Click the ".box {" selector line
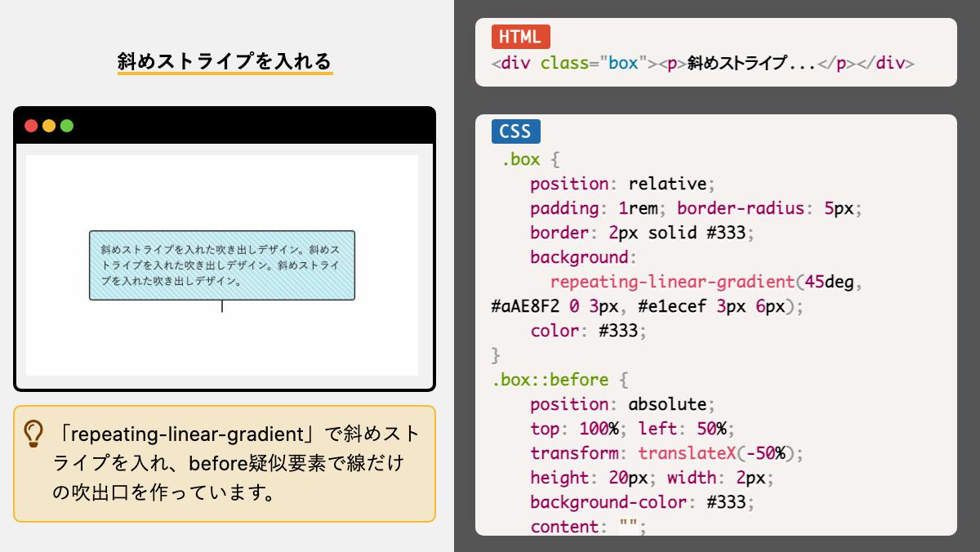 click(531, 159)
